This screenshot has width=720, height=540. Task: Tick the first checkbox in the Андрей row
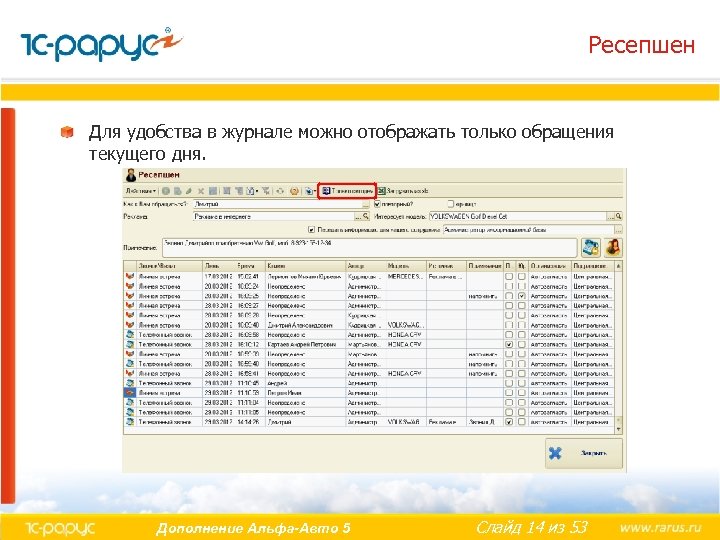pos(509,383)
